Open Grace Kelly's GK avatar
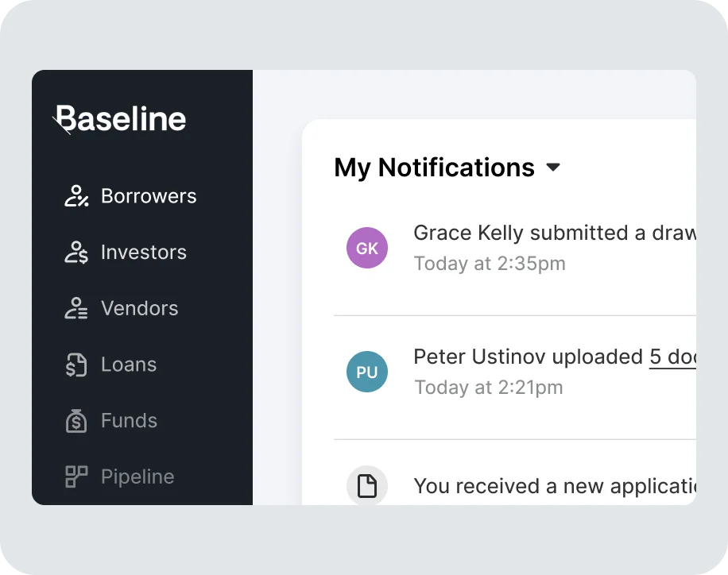 tap(367, 248)
